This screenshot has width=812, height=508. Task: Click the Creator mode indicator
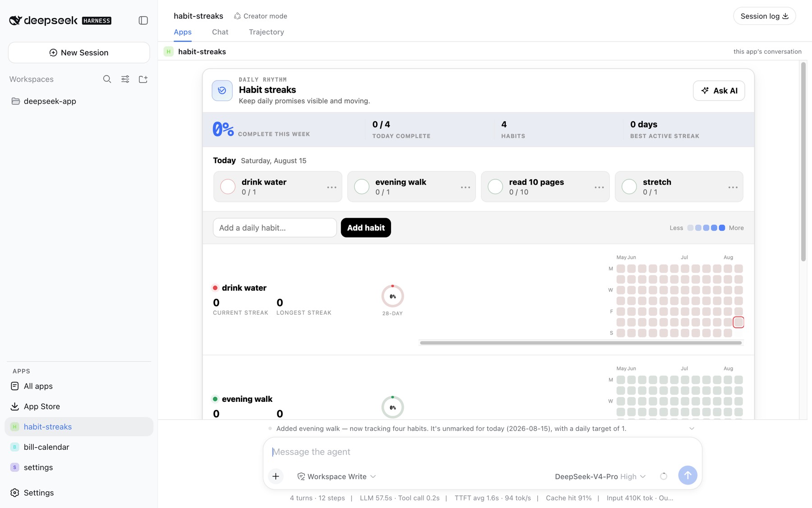pos(260,16)
